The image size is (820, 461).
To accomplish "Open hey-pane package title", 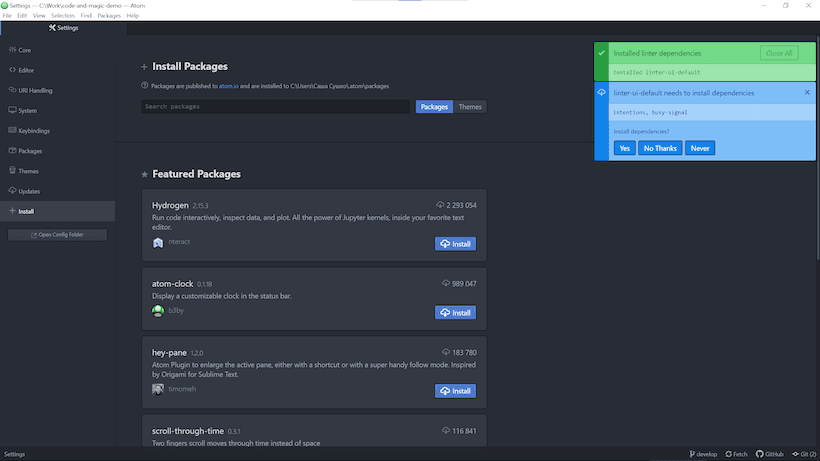I will click(x=169, y=353).
